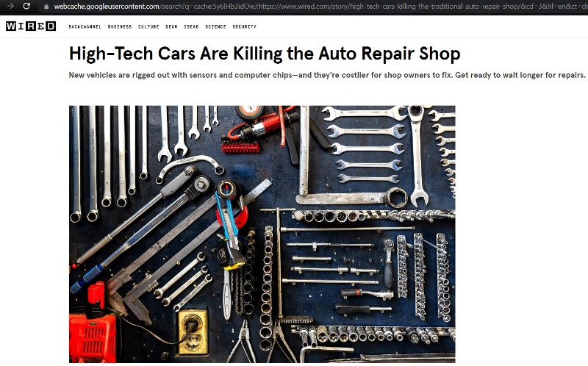Reload the page with the refresh icon
This screenshot has height=366, width=588.
(x=26, y=6)
